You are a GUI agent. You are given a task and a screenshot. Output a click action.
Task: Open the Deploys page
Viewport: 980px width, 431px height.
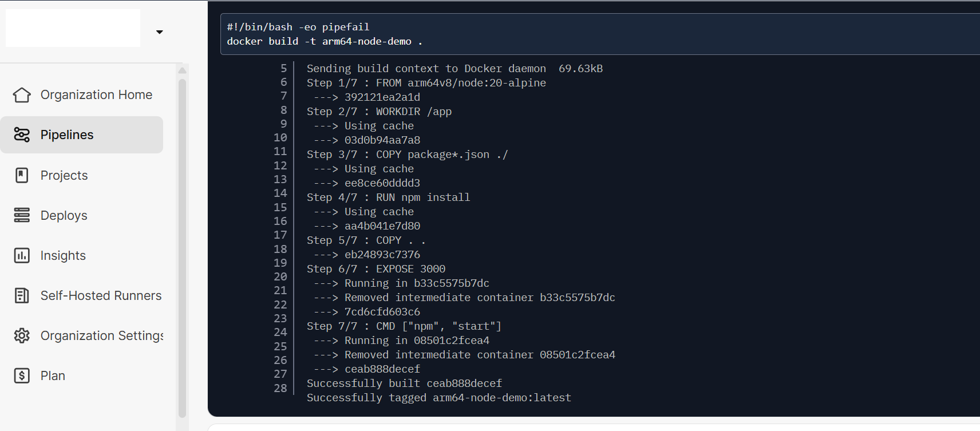tap(64, 215)
